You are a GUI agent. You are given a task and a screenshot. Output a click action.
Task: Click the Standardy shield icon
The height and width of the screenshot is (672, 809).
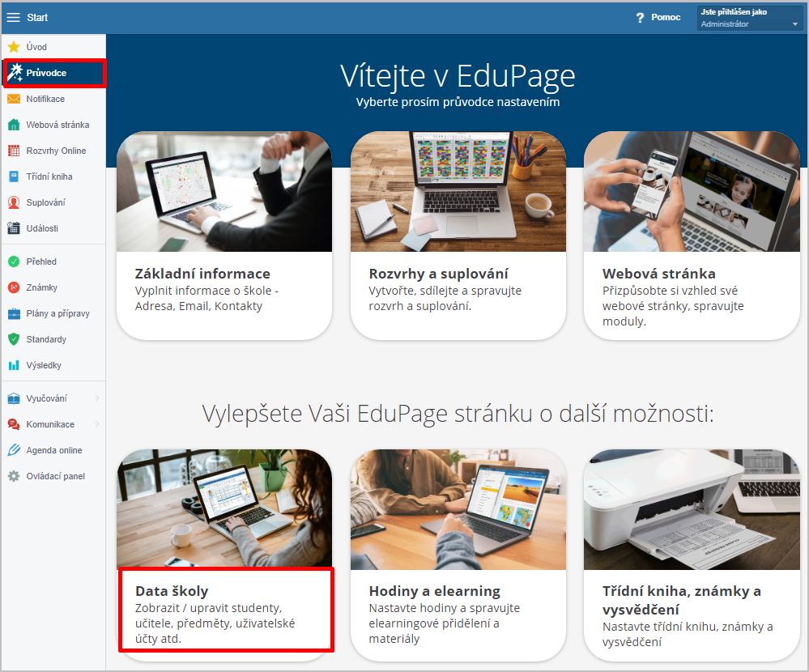(14, 339)
